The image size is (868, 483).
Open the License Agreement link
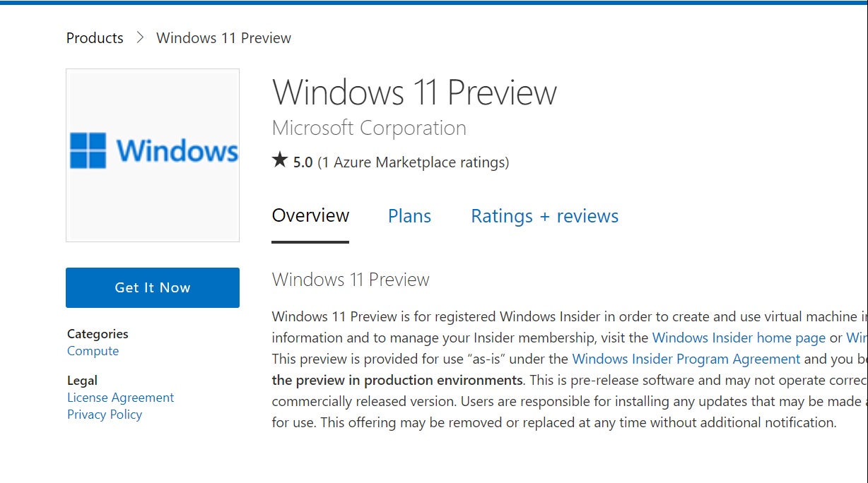tap(120, 398)
